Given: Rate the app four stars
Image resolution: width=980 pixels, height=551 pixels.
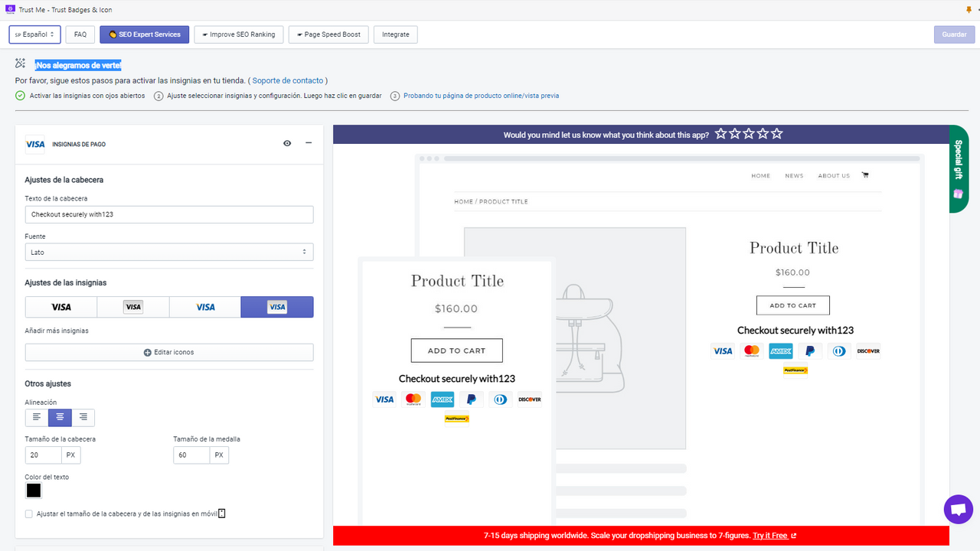Looking at the screenshot, I should coord(763,134).
